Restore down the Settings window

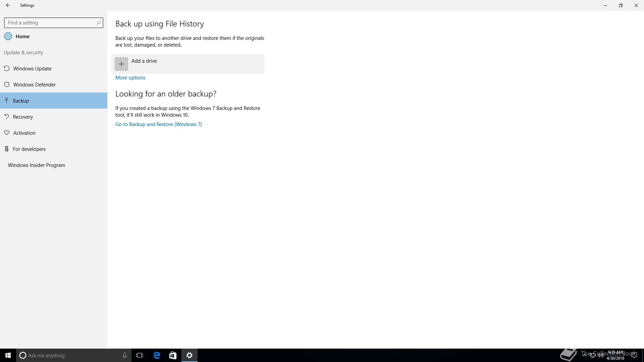(621, 5)
